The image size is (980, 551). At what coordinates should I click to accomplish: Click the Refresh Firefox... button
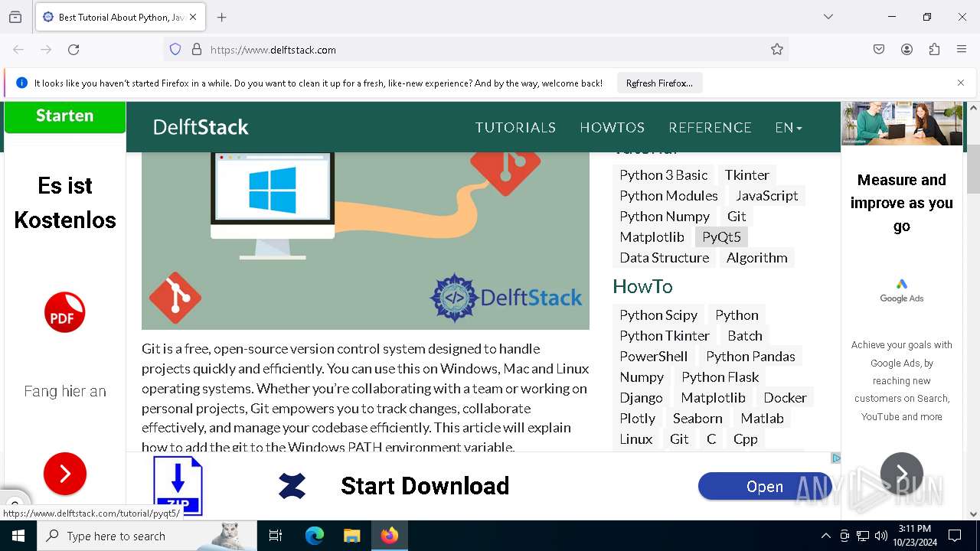click(659, 83)
